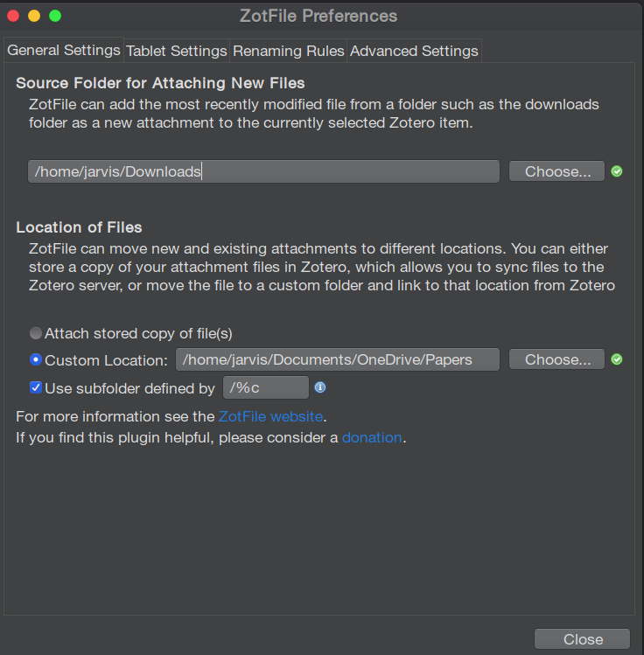The height and width of the screenshot is (655, 644).
Task: Open the Renaming Rules tab
Action: click(x=289, y=51)
